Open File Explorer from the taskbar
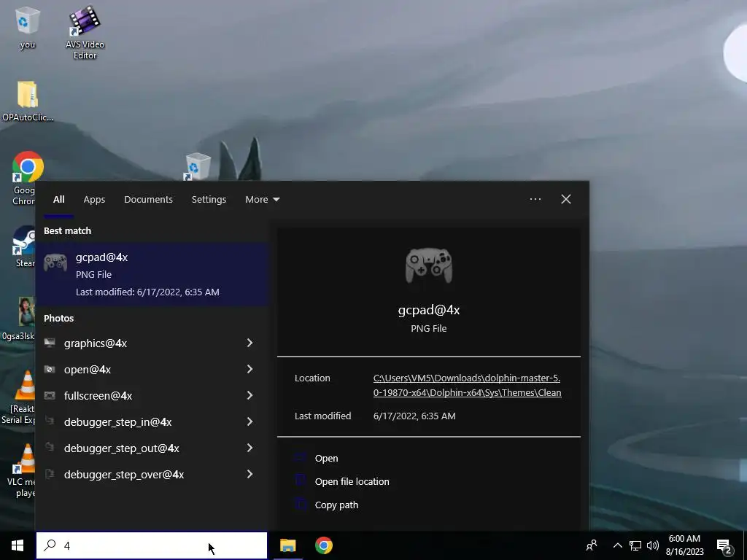 pos(287,545)
